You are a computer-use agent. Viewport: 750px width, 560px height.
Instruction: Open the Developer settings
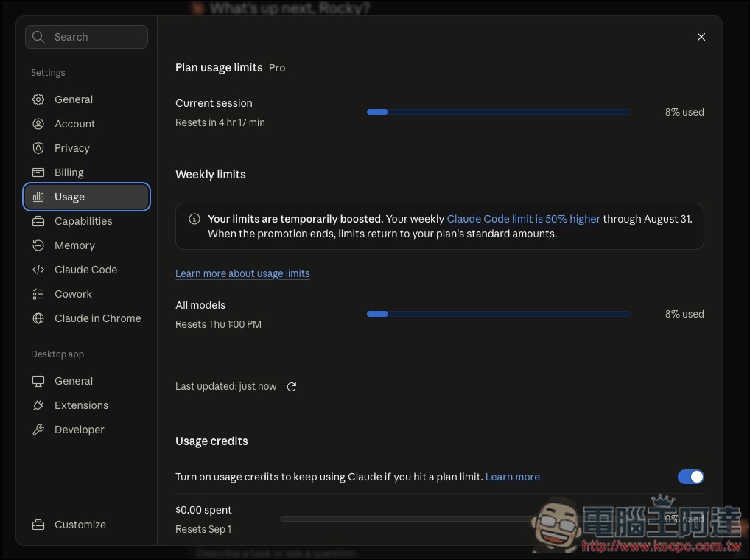coord(87,430)
